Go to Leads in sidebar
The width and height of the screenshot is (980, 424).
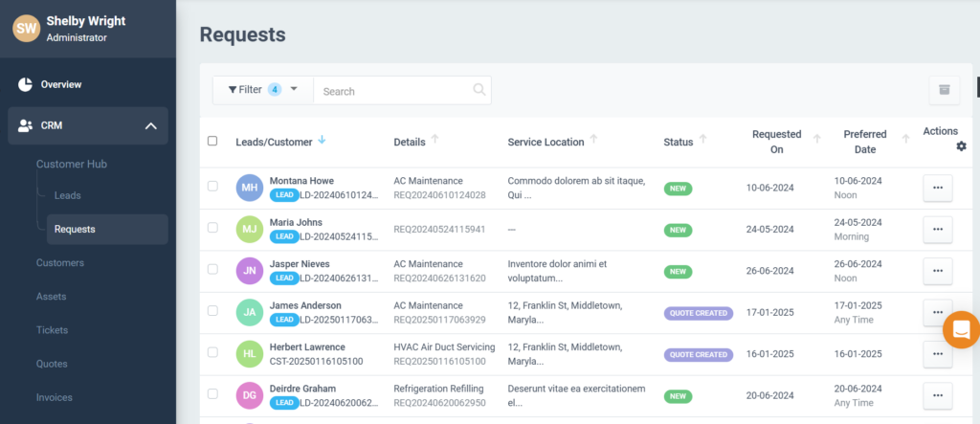coord(67,195)
